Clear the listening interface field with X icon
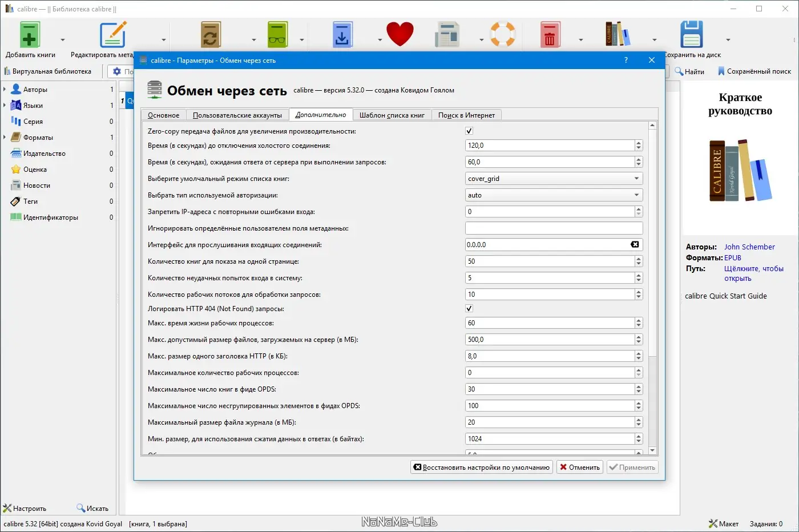 point(635,244)
